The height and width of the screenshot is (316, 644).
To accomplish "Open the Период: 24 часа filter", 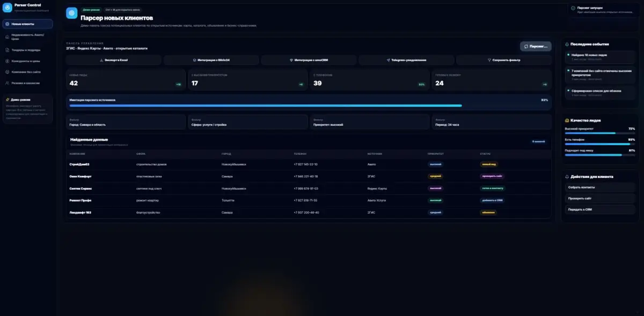I will coord(492,122).
